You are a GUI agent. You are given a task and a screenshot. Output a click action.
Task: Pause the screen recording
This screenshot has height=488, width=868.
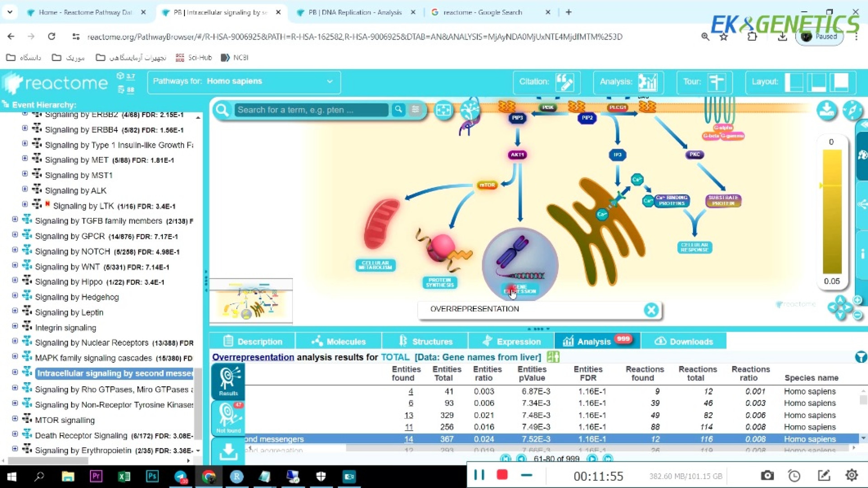pyautogui.click(x=479, y=475)
